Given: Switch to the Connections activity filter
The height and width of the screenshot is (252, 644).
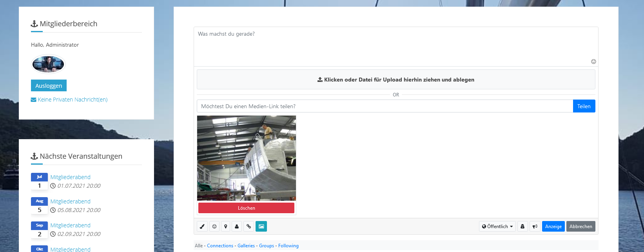Looking at the screenshot, I should (x=220, y=246).
